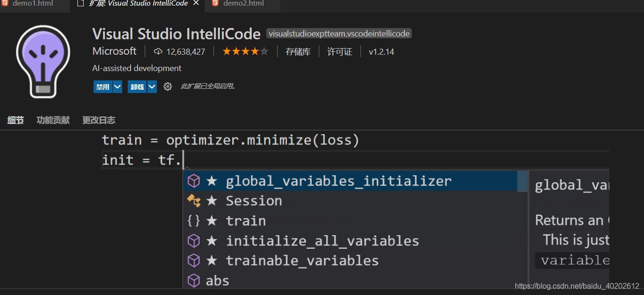
Task: Click the cloud download count icon
Action: coord(158,51)
